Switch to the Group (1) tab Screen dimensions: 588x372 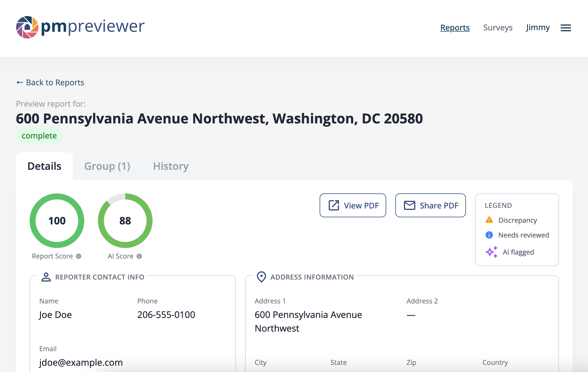click(107, 166)
